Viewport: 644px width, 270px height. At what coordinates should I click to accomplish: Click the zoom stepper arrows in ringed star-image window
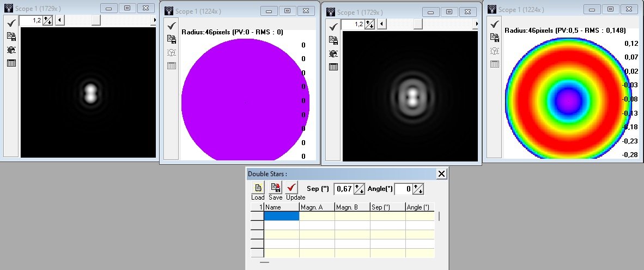[x=369, y=24]
